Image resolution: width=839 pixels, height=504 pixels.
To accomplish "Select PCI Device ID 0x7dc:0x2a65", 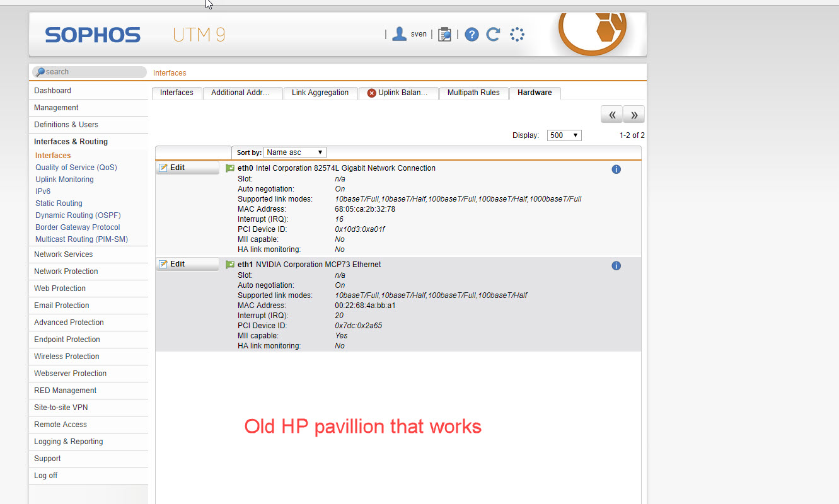I will pyautogui.click(x=358, y=326).
